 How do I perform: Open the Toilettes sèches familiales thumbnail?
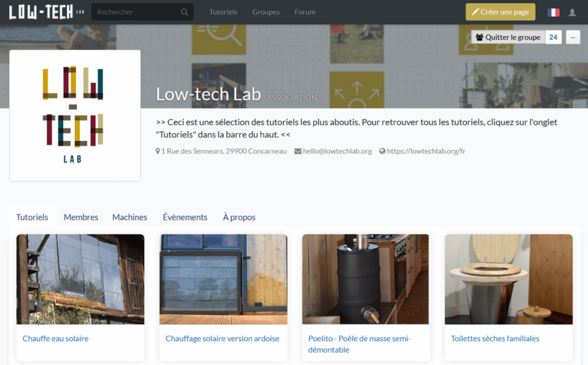pos(508,279)
